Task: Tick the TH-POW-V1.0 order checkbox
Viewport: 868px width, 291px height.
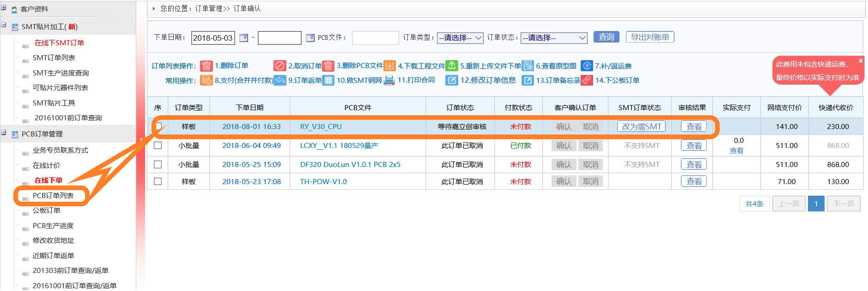Action: point(158,181)
